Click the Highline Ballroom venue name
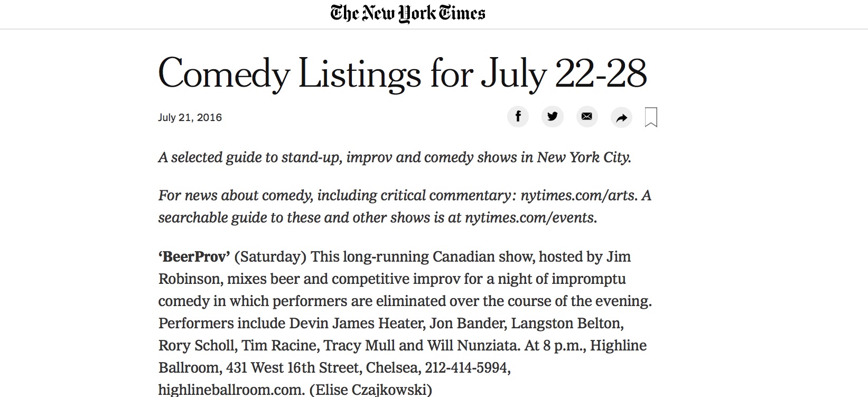This screenshot has height=397, width=868. click(618, 346)
